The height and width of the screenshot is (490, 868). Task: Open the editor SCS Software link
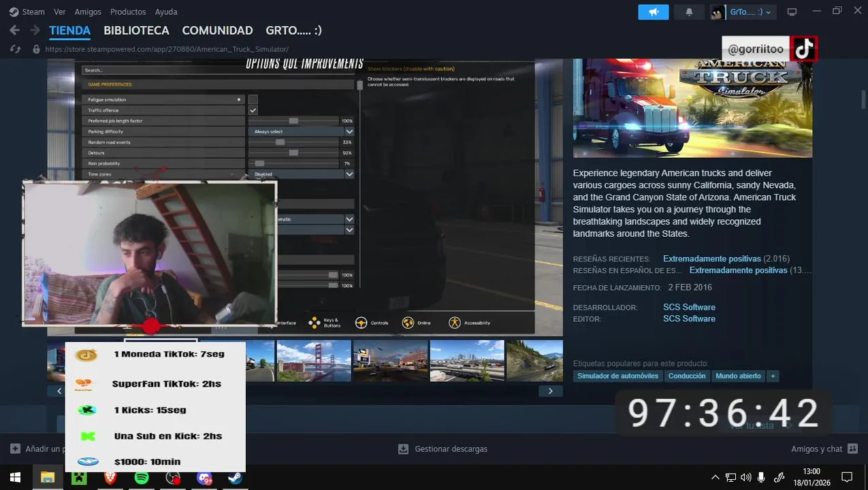click(x=689, y=318)
